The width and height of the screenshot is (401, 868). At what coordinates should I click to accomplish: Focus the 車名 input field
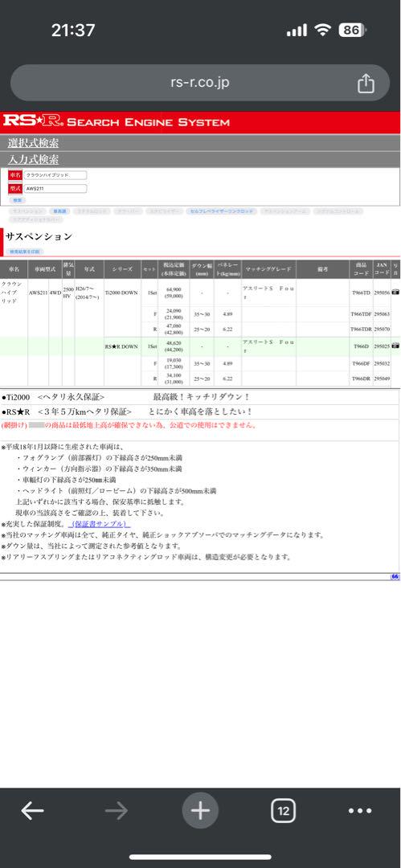55,175
